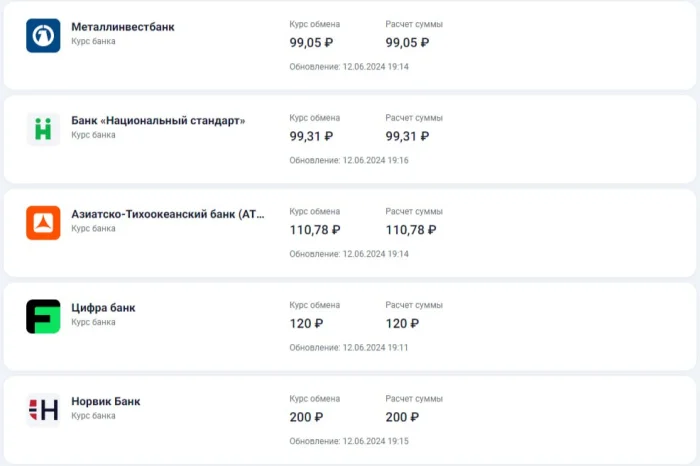Click the 120 ₽ exchange rate value
700x466 pixels.
tap(306, 323)
